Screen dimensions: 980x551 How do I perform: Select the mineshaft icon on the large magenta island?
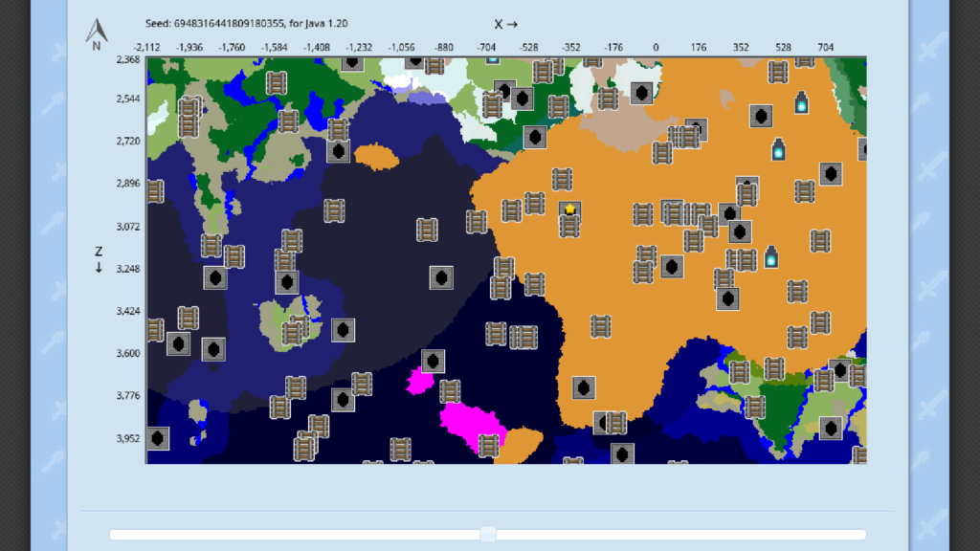489,445
